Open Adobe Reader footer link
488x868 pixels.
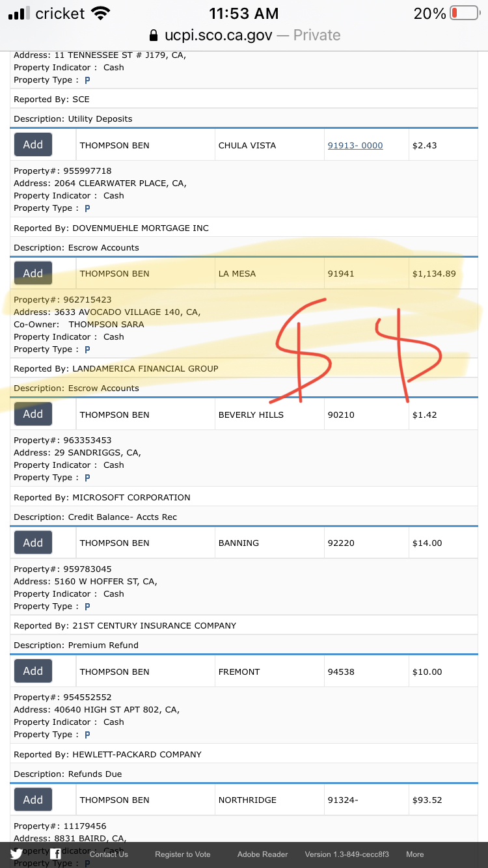click(x=262, y=854)
